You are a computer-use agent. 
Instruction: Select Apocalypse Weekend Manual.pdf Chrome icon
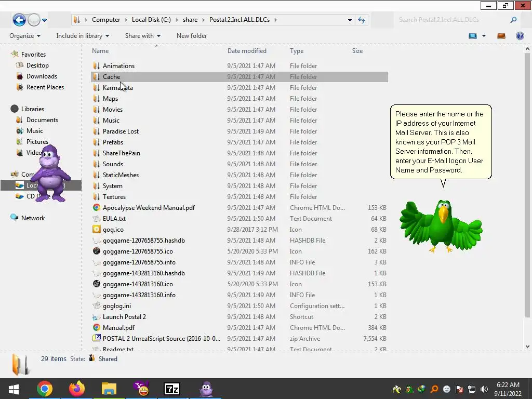[96, 208]
